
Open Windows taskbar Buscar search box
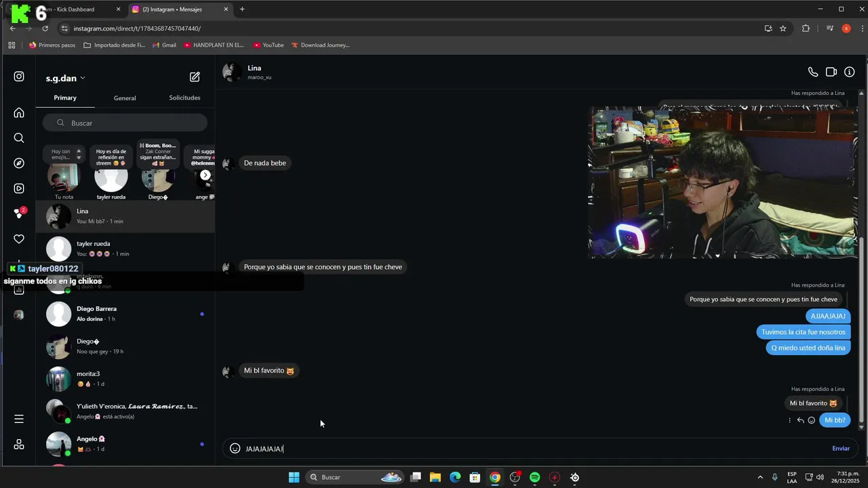point(355,477)
